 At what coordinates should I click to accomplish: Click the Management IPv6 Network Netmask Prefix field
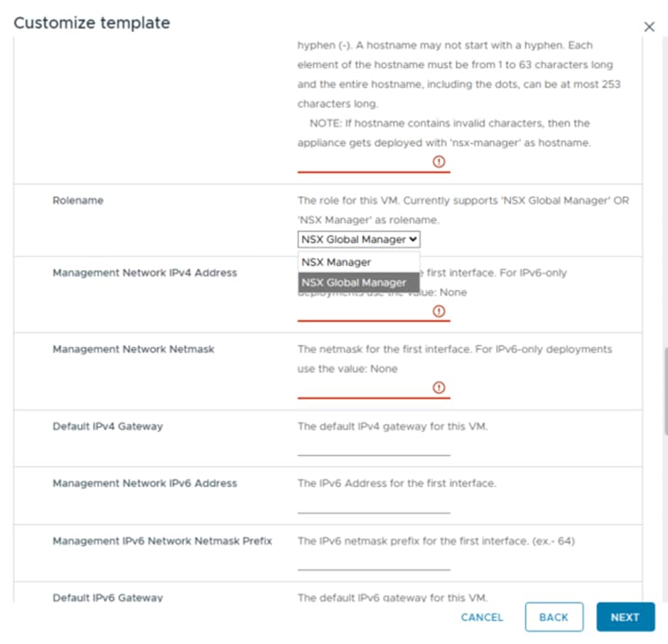[373, 567]
